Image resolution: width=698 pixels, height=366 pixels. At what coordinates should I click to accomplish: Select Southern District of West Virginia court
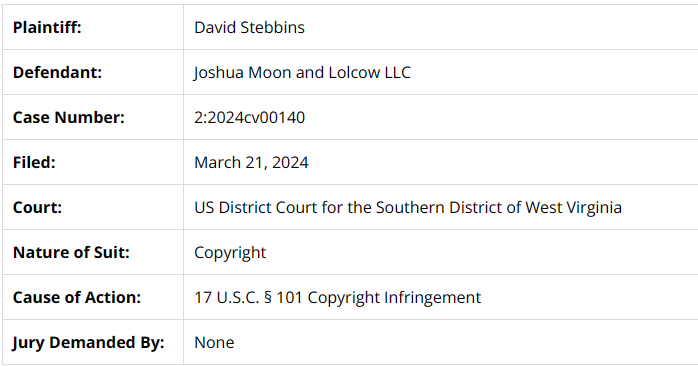(x=408, y=207)
